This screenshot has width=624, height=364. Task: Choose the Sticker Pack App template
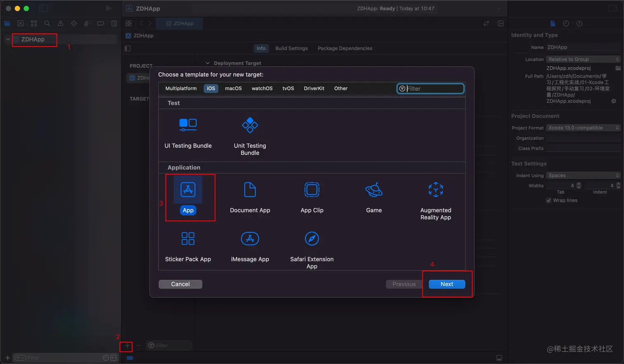tap(188, 247)
